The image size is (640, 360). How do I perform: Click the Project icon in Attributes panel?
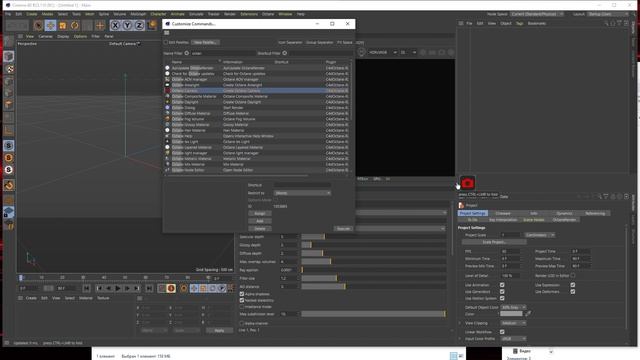click(x=461, y=205)
